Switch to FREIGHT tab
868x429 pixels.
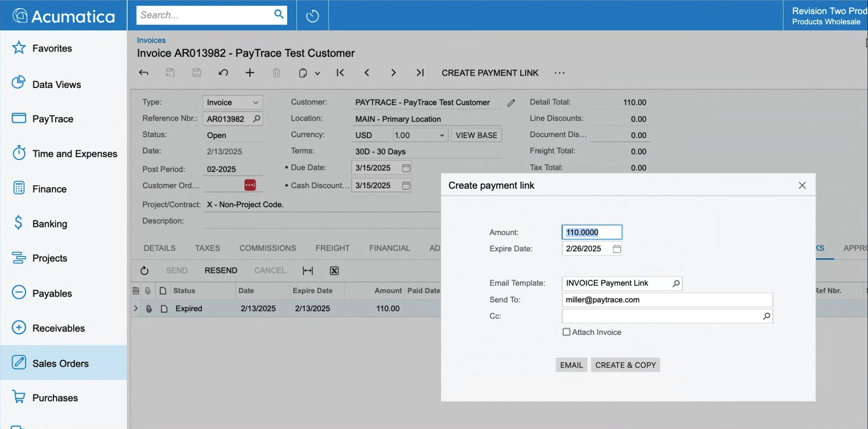[333, 248]
